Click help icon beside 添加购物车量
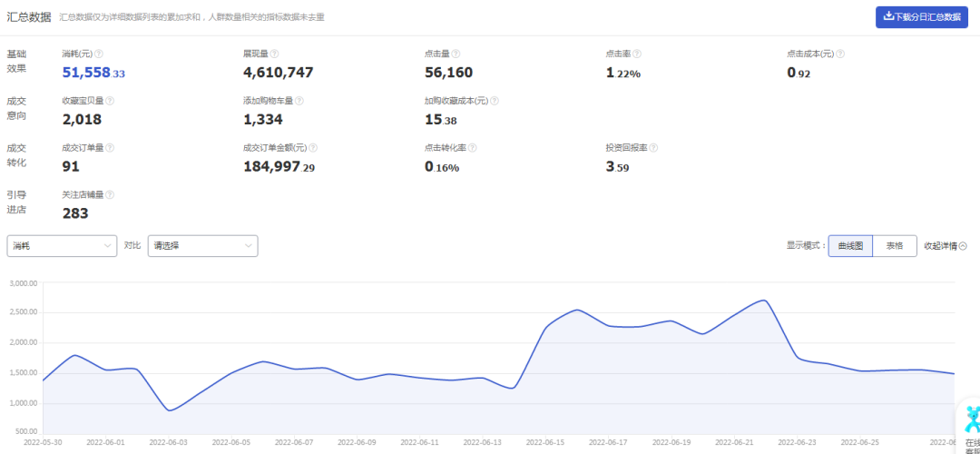This screenshot has width=980, height=454. tap(299, 101)
